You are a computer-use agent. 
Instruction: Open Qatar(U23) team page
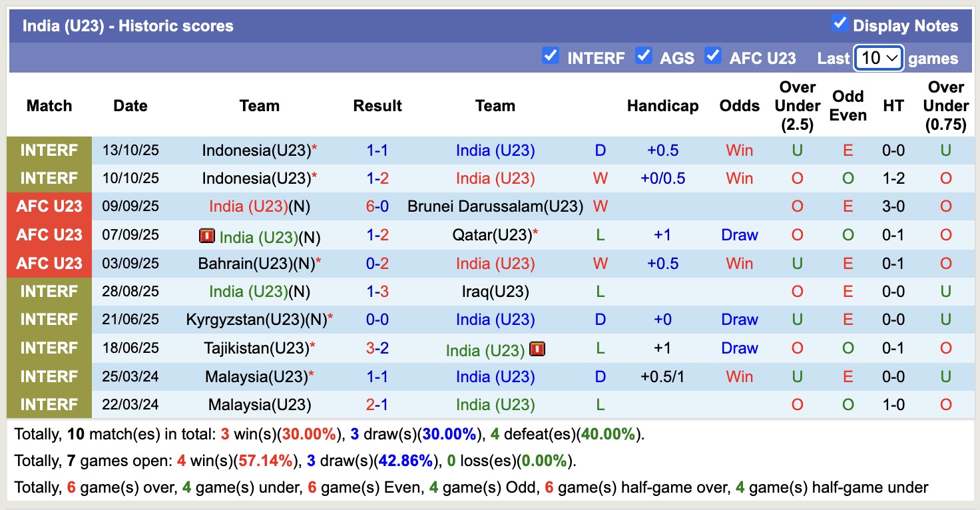pyautogui.click(x=492, y=235)
